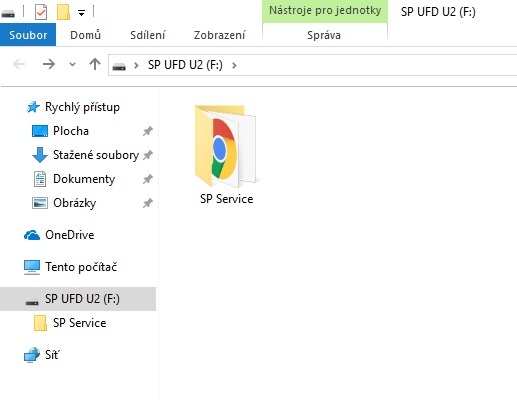Open the Customize Quick Access Toolbar dropdown arrow
The image size is (517, 400).
point(81,13)
